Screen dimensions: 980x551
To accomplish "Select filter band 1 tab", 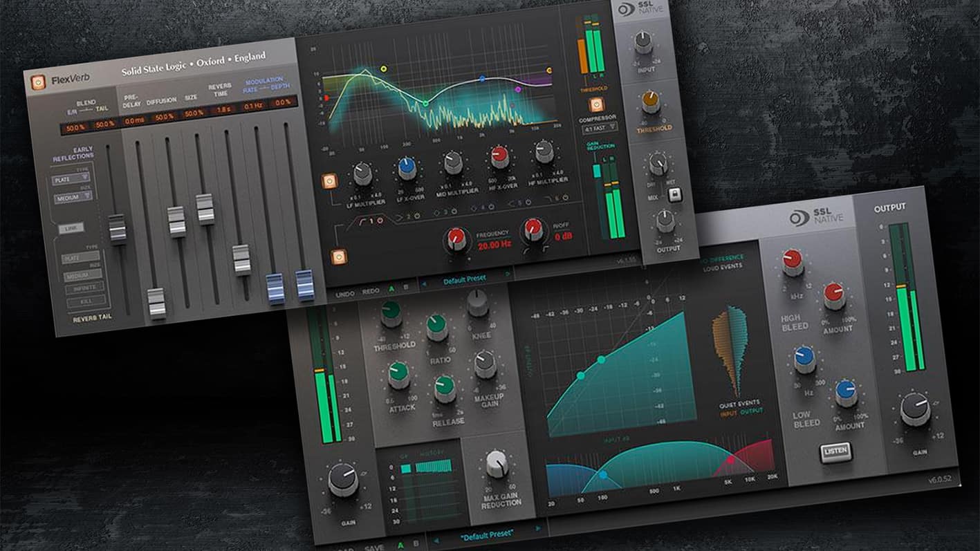I will (x=370, y=222).
